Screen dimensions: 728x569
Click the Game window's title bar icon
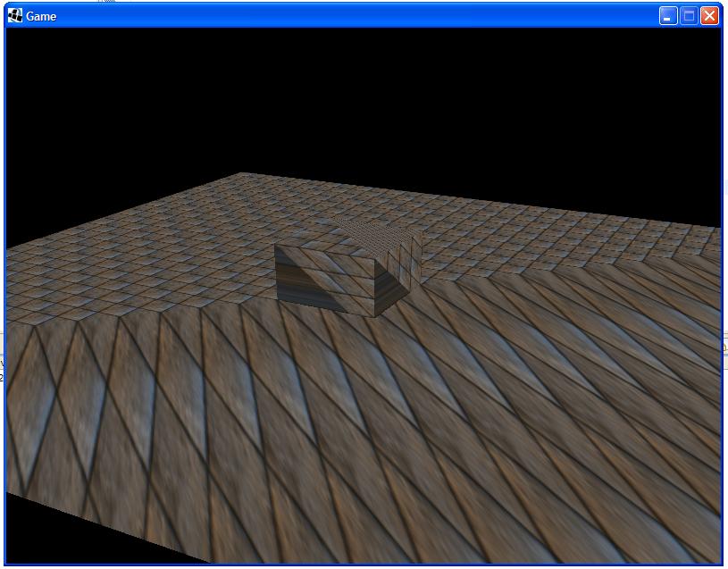pos(15,16)
